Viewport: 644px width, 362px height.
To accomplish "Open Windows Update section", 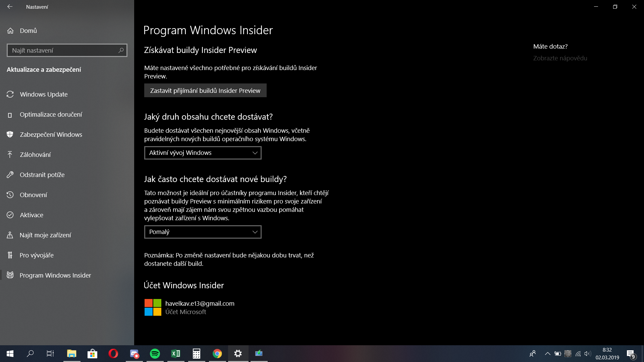I will [44, 94].
